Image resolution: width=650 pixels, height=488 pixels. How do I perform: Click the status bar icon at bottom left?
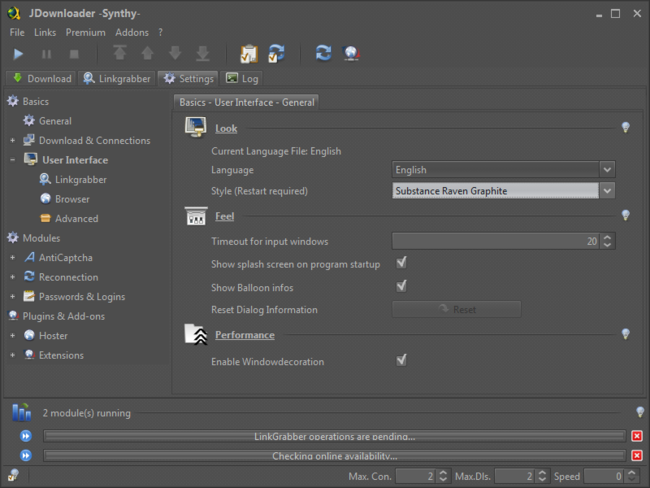(x=14, y=475)
